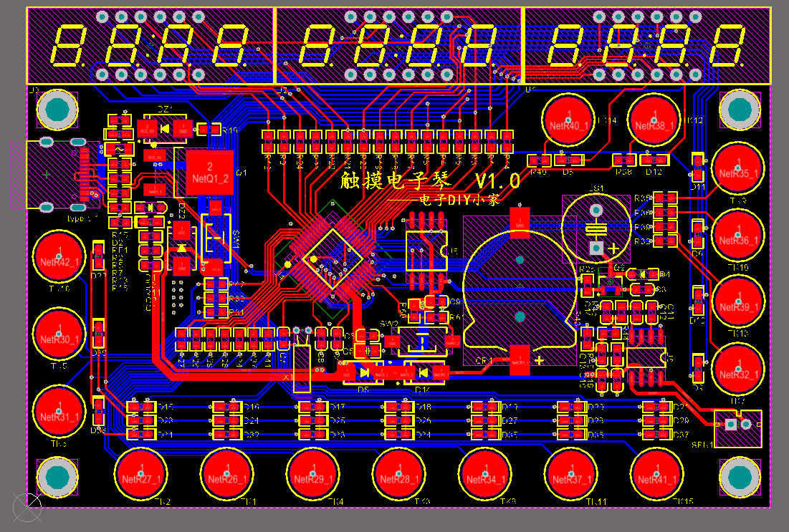The width and height of the screenshot is (789, 532).
Task: Click the bottom-right mounting hole
Action: click(740, 478)
